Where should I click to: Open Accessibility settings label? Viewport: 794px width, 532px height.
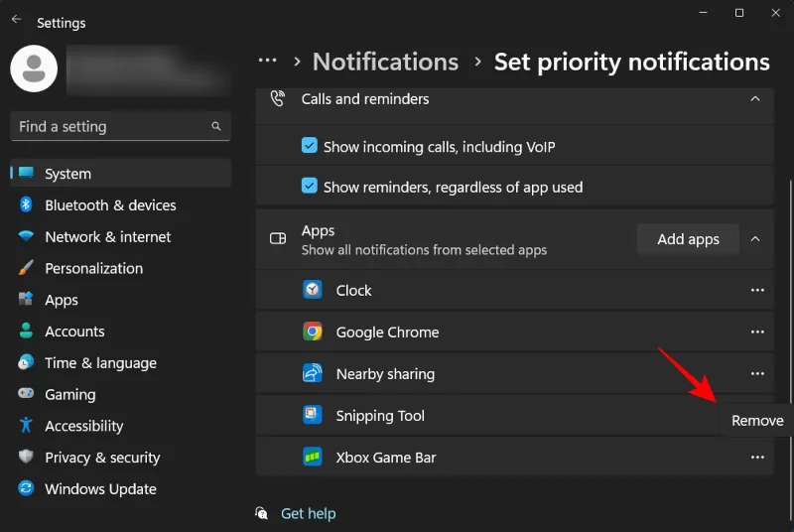coord(84,426)
